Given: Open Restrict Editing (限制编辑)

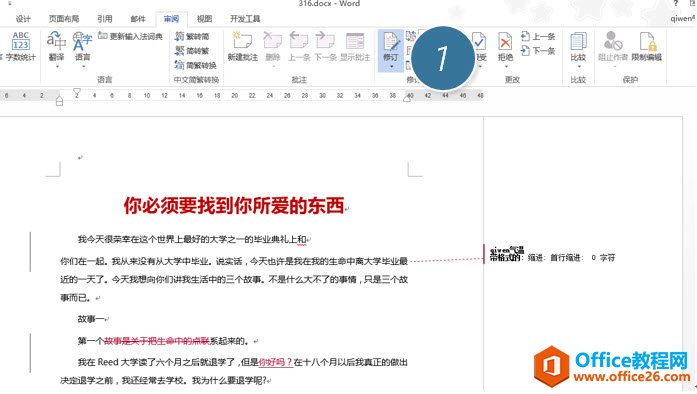Looking at the screenshot, I should (647, 46).
